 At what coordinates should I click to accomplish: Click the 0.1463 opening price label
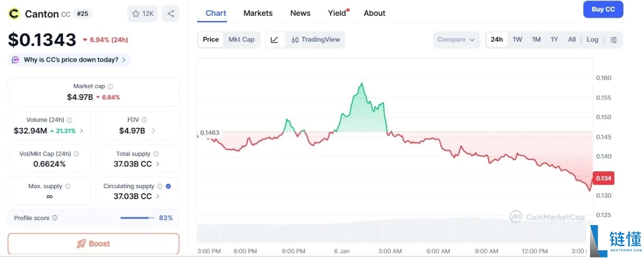pyautogui.click(x=209, y=133)
